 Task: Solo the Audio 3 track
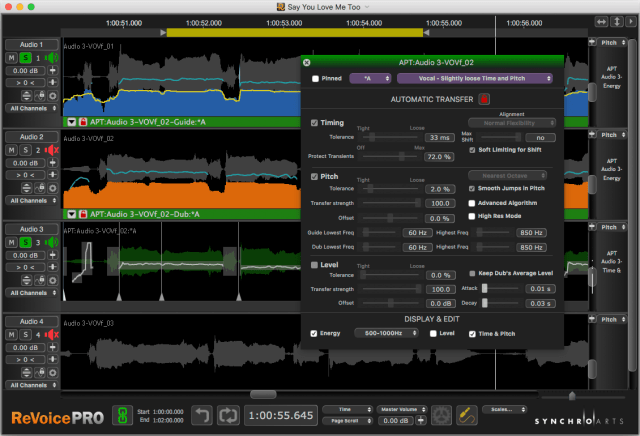coord(25,242)
